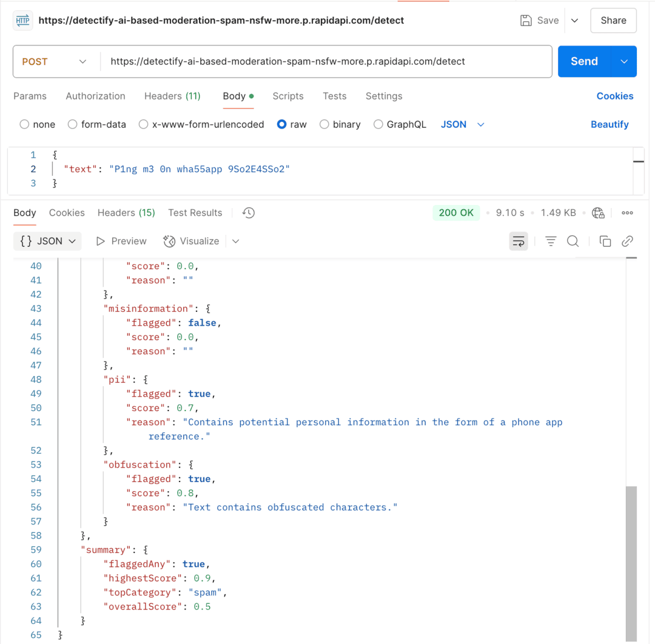The width and height of the screenshot is (655, 644).
Task: Open the POST method dropdown
Action: point(56,61)
